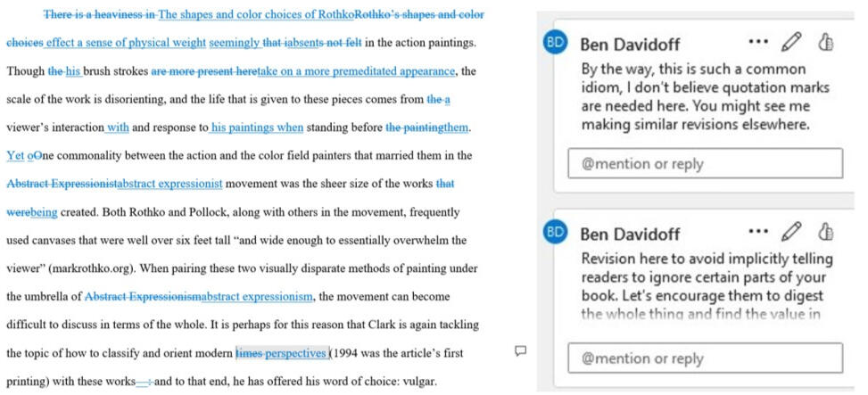
Task: Click the BD avatar on the second comment
Action: pos(556,234)
